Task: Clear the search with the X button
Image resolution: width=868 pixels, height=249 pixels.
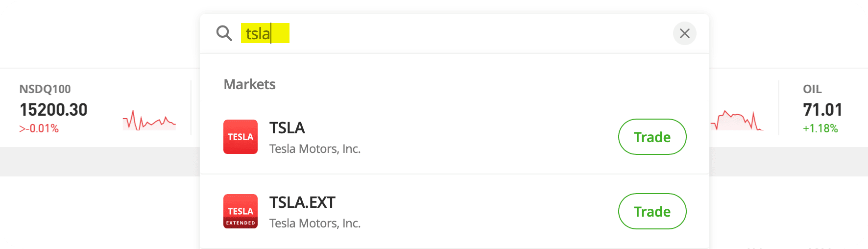Action: 684,33
